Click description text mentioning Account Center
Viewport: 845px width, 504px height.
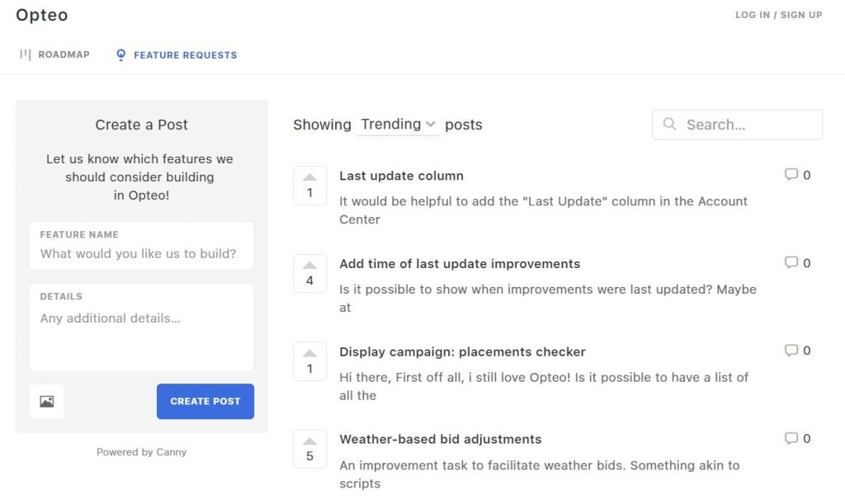point(543,210)
